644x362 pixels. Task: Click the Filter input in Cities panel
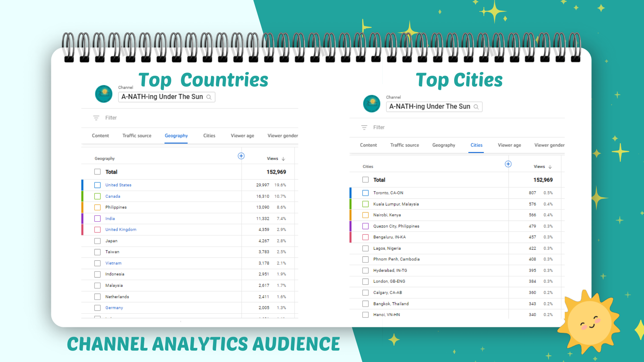coord(379,128)
